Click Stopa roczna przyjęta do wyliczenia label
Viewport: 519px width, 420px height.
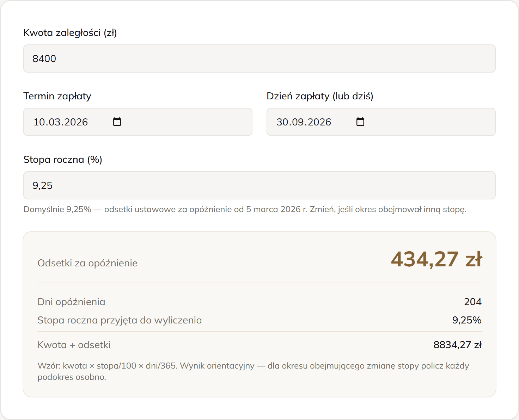click(x=120, y=320)
